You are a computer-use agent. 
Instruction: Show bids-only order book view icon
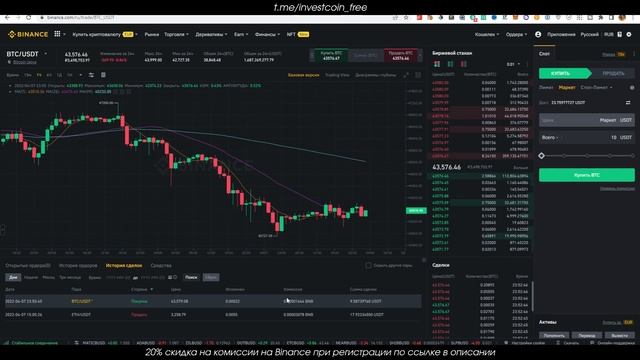tap(450, 64)
